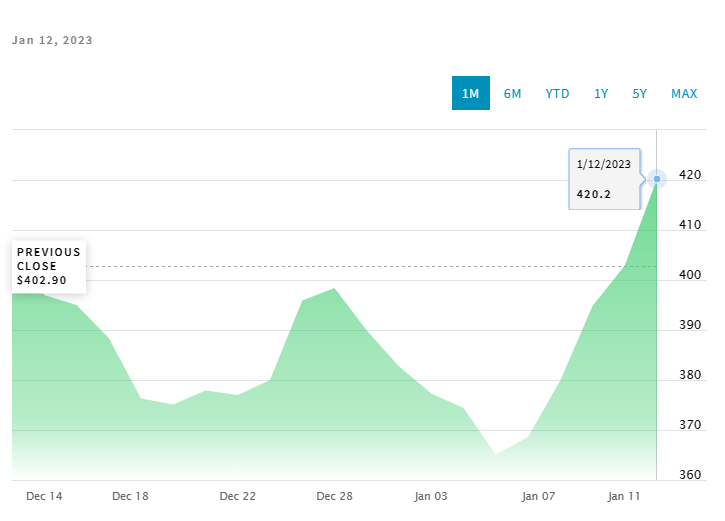Click the Dec 22 date label
This screenshot has width=725, height=521.
(x=238, y=496)
